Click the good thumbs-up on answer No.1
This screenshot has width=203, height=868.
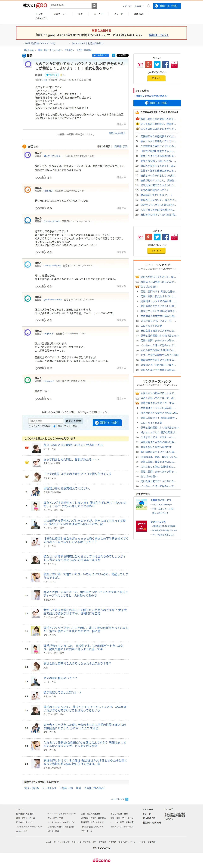(40, 398)
